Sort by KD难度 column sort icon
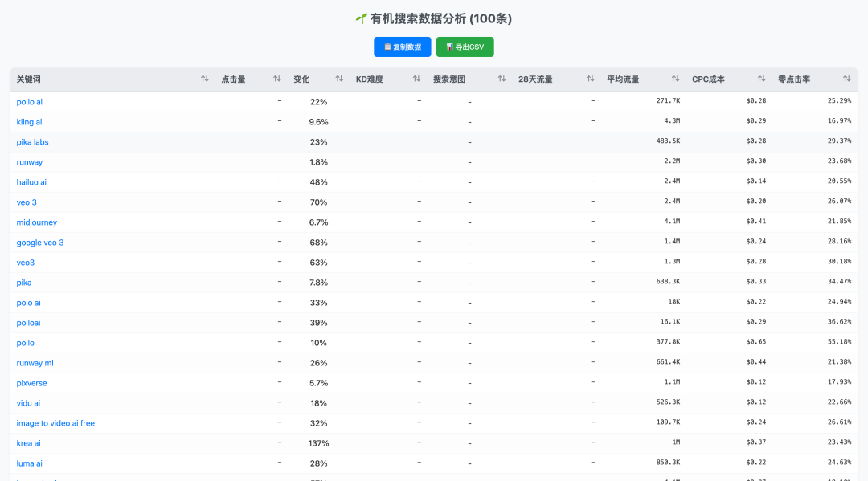This screenshot has width=868, height=481. tap(417, 79)
